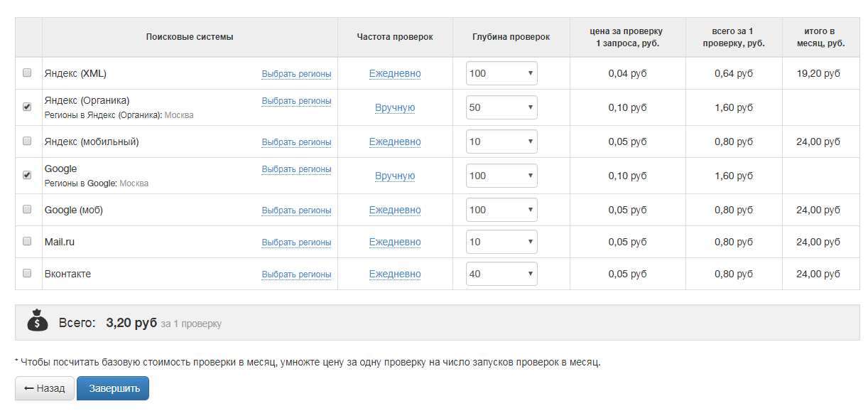868x411 pixels.
Task: Go back with the Назад button
Action: click(45, 388)
